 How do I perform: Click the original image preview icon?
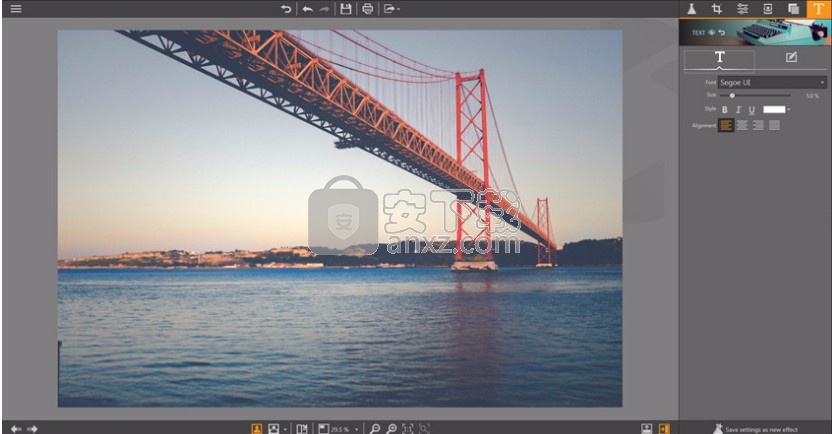(273, 429)
